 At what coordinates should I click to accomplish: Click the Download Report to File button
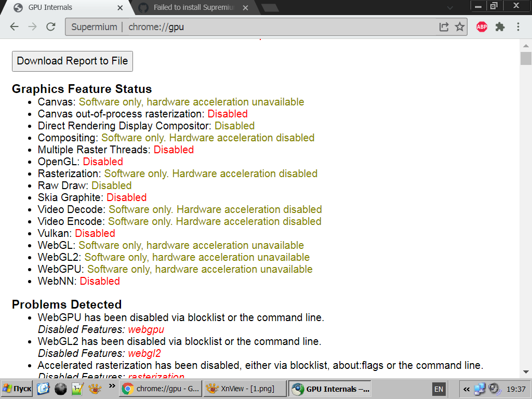[72, 61]
